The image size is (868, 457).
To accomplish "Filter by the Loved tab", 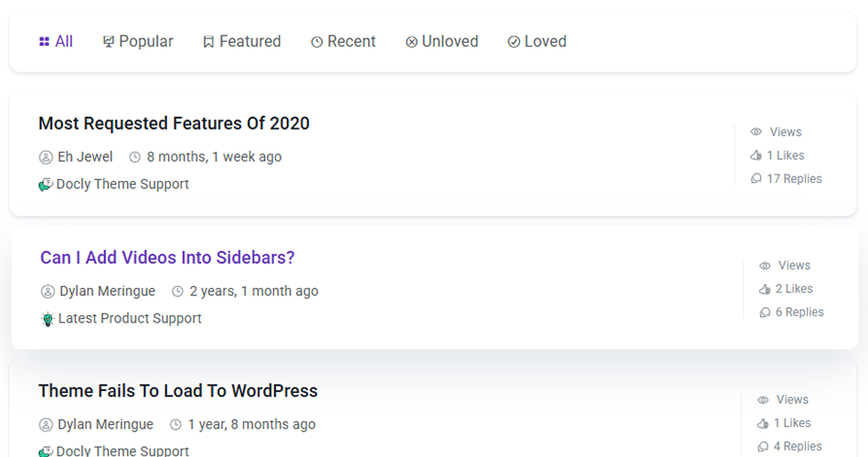I will click(537, 41).
